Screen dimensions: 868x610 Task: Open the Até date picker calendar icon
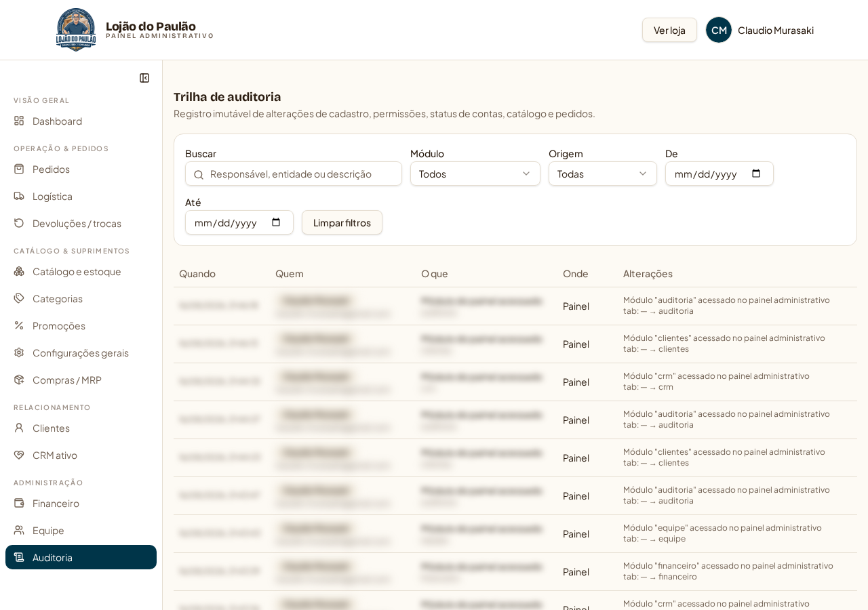(276, 222)
